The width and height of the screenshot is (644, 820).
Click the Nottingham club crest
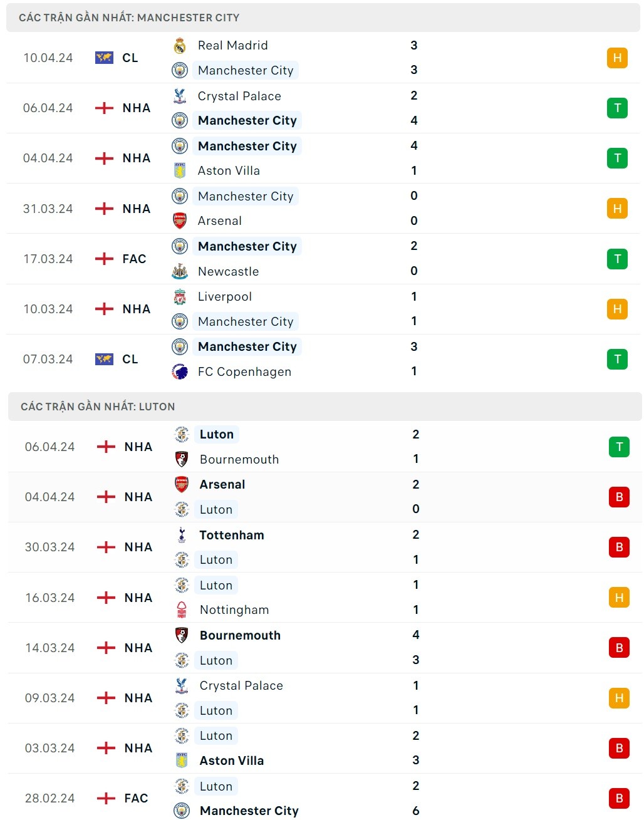point(182,610)
